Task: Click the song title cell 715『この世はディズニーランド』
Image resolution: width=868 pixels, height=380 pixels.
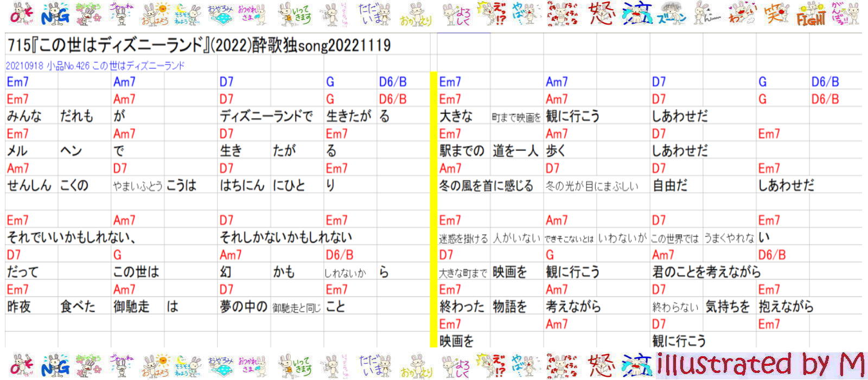Action: 199,45
